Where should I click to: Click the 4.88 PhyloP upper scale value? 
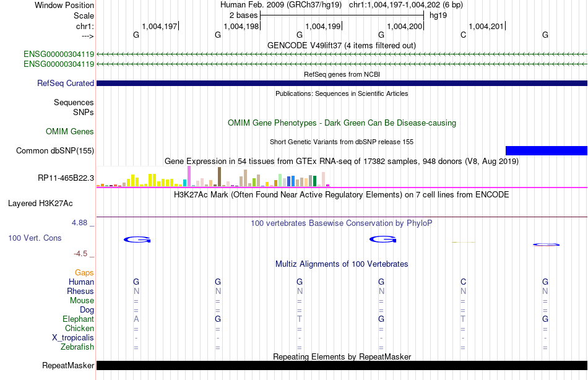79,223
